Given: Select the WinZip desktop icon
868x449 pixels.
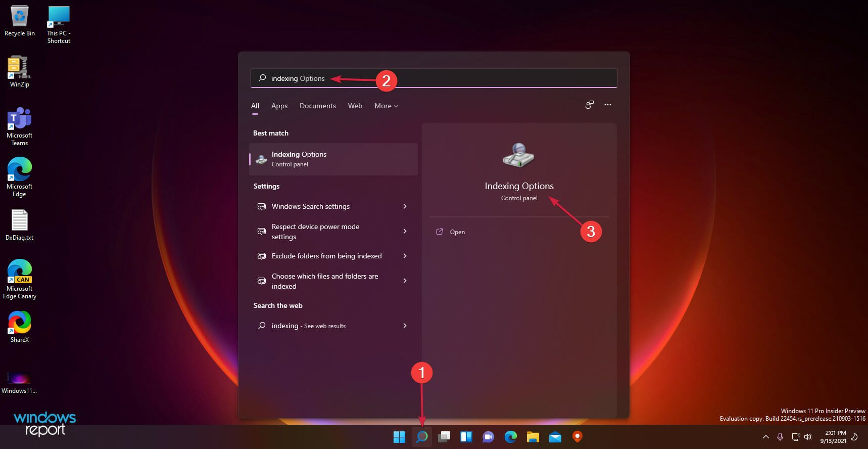Looking at the screenshot, I should click(x=19, y=71).
